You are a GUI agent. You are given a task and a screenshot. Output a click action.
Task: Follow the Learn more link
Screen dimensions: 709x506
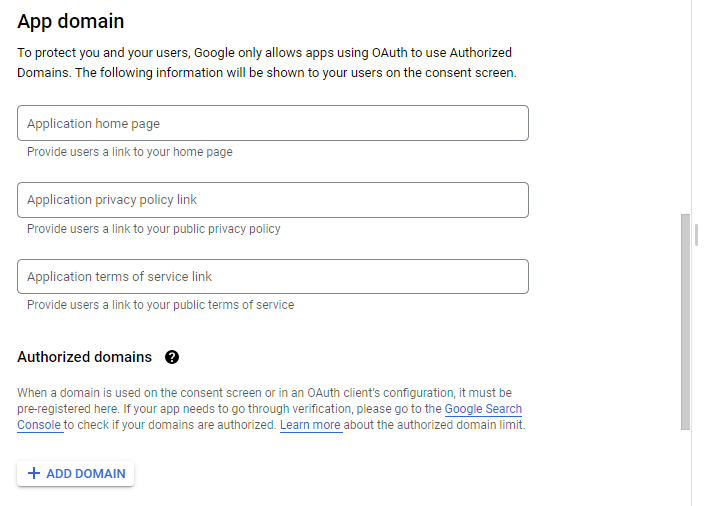pyautogui.click(x=310, y=425)
